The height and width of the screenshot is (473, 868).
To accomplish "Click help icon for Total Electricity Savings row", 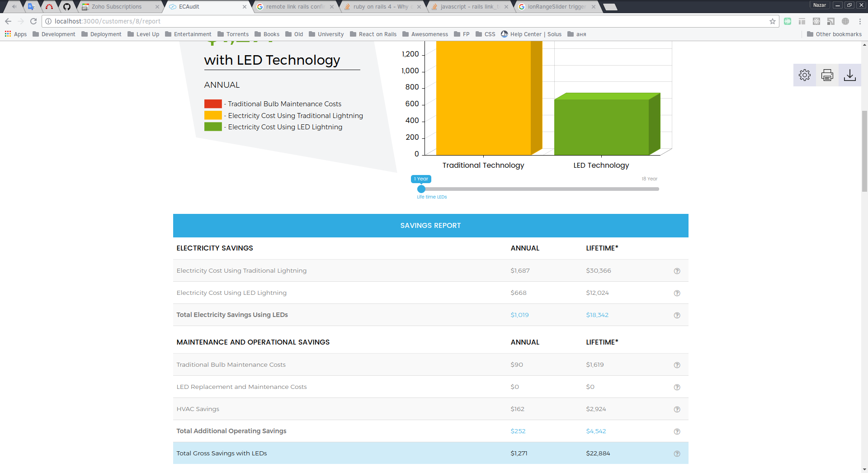I will [x=677, y=315].
